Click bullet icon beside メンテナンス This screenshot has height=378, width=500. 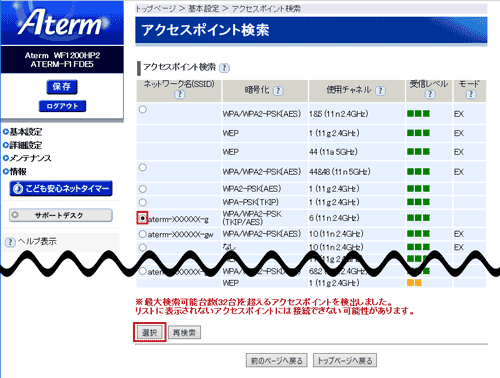[x=6, y=158]
